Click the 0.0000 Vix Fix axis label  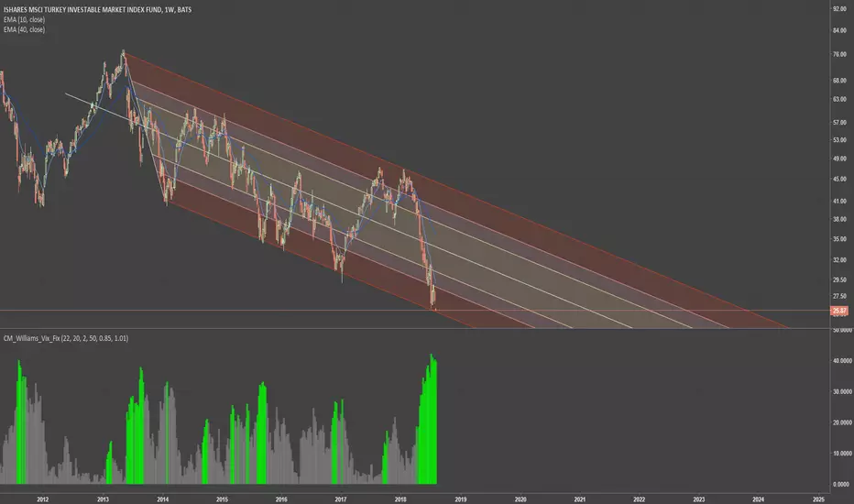841,485
